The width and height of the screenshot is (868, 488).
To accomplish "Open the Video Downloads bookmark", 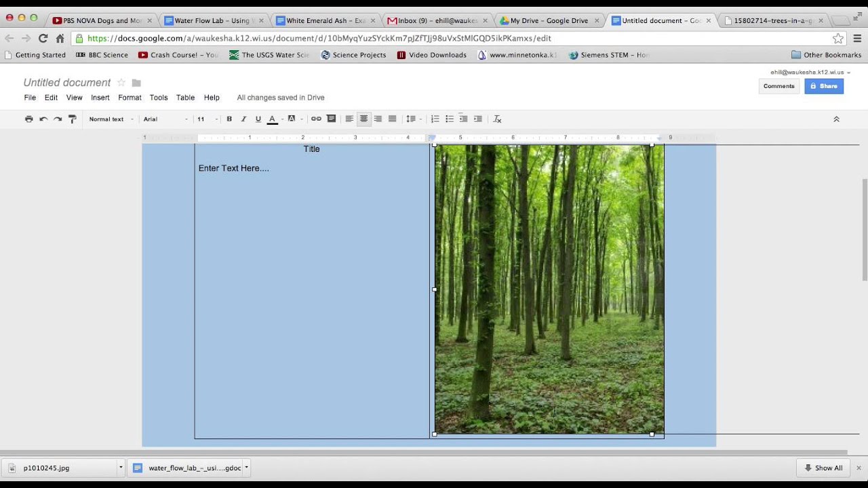I will (x=431, y=55).
